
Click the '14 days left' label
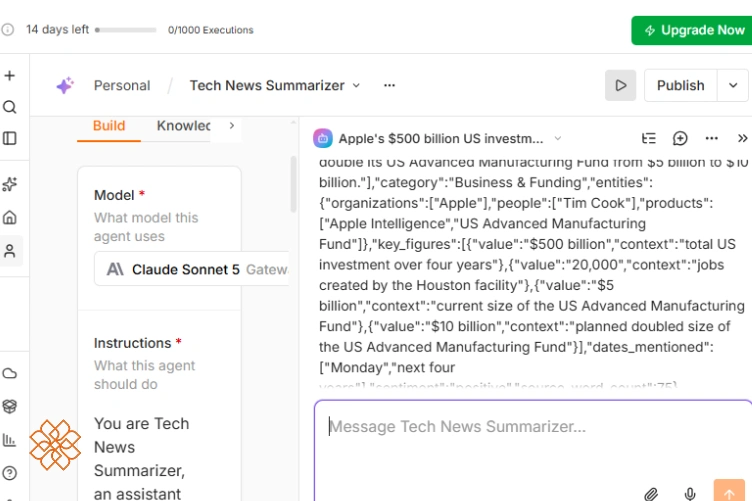tap(57, 30)
